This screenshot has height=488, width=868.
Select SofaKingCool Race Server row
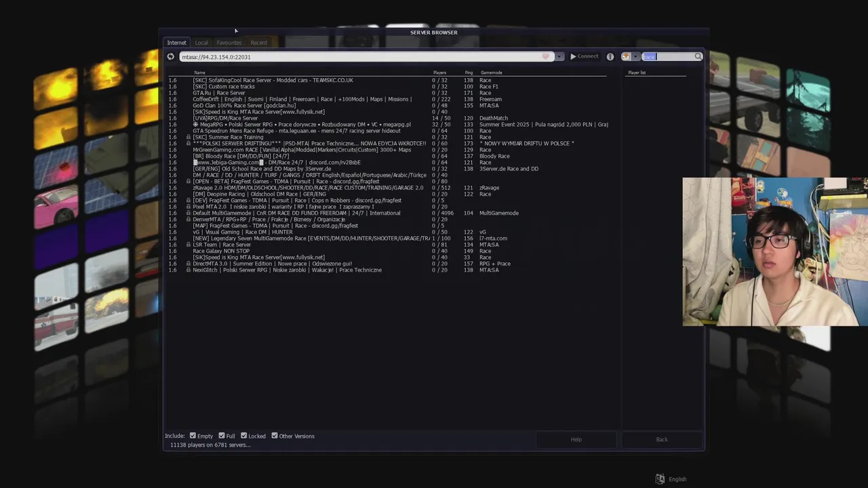(387, 81)
